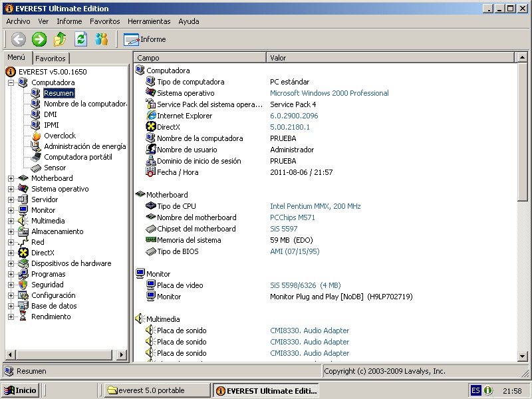Screen dimensions: 532x399
Task: Expand the Configuración tree node
Action: coord(11,295)
